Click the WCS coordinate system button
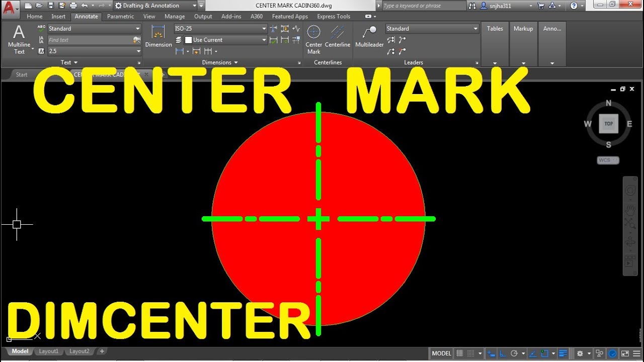Viewport: 644px width, 362px height. [x=608, y=160]
